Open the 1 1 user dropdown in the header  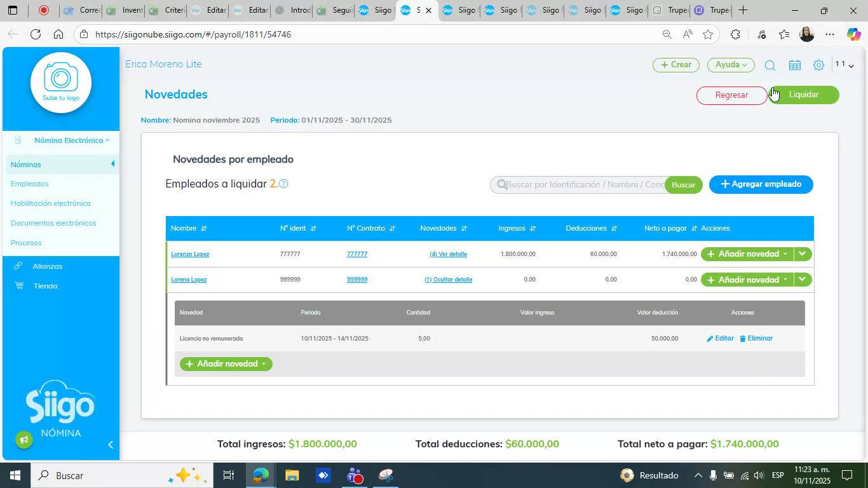844,65
